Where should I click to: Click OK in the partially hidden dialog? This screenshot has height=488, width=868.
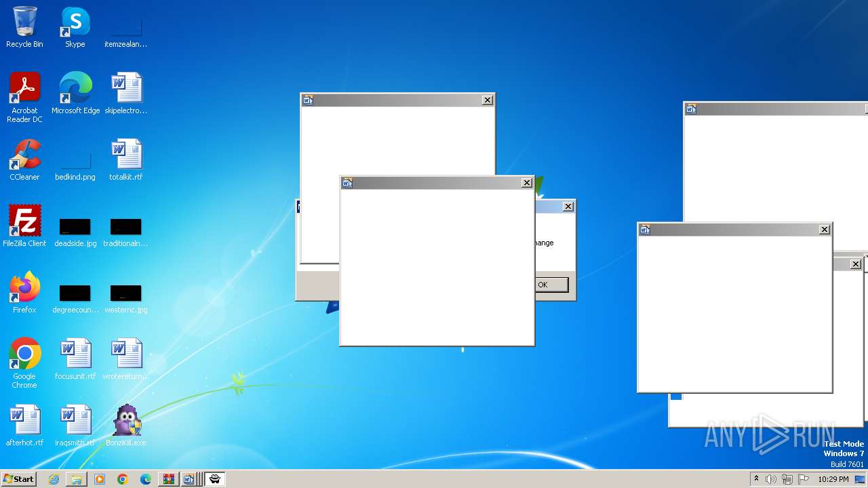(551, 285)
